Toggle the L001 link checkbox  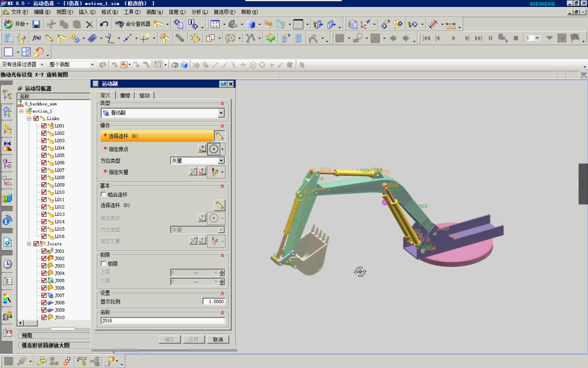click(x=44, y=126)
